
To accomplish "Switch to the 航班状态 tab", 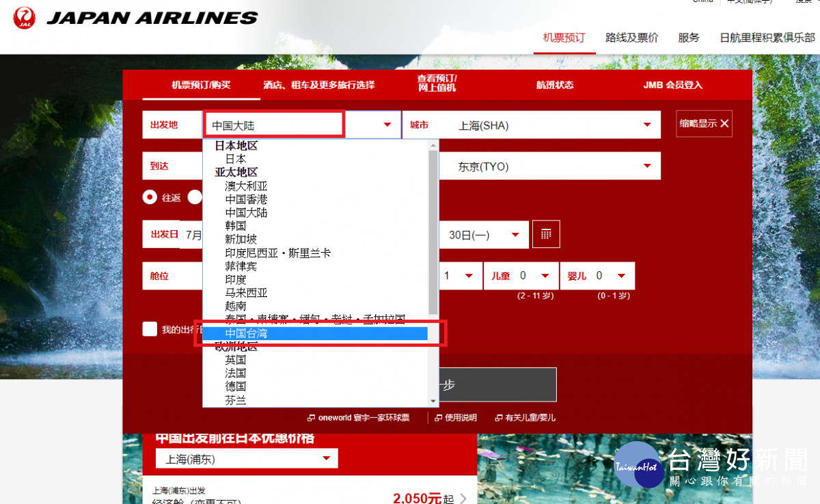I will coord(554,85).
